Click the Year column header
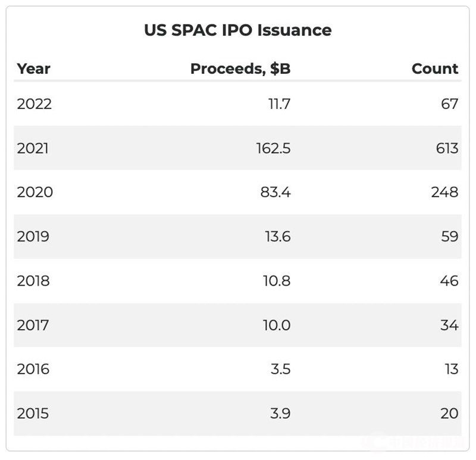 pos(33,68)
